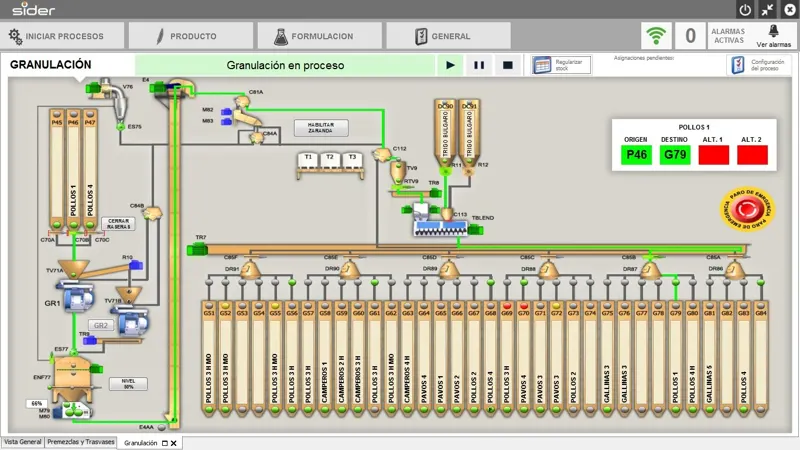Image resolution: width=800 pixels, height=450 pixels.
Task: Click the M82 blue motor icon
Action: 226,111
